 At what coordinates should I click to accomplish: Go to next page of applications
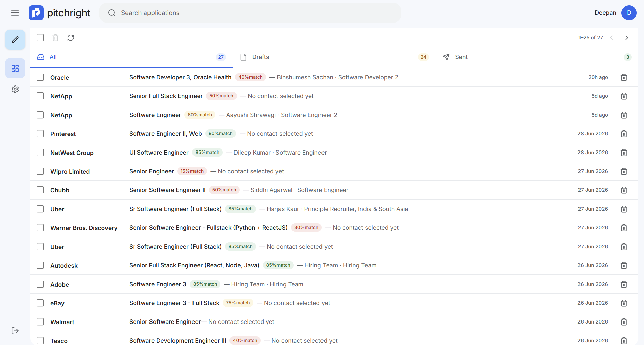click(626, 38)
